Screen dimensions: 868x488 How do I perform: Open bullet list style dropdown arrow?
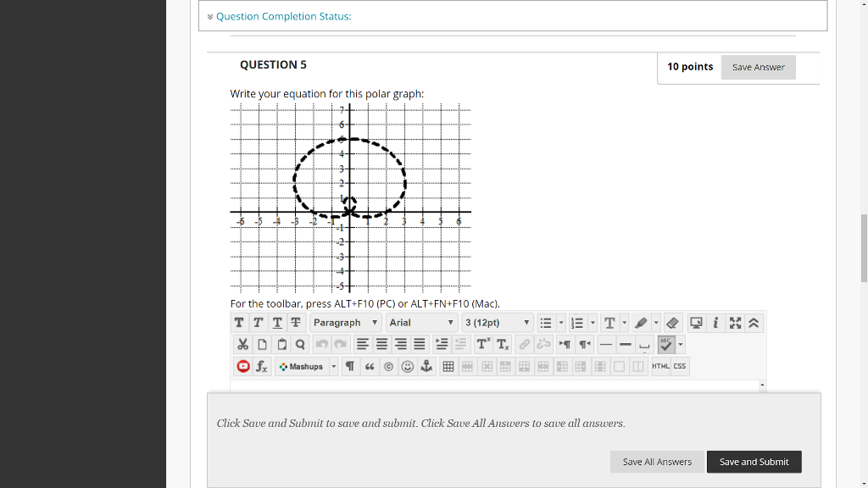point(561,323)
